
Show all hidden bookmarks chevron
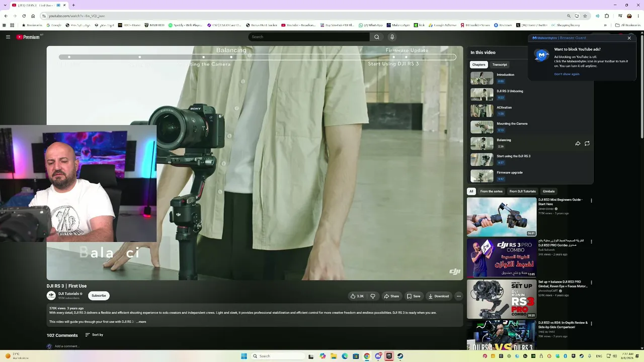pyautogui.click(x=605, y=25)
